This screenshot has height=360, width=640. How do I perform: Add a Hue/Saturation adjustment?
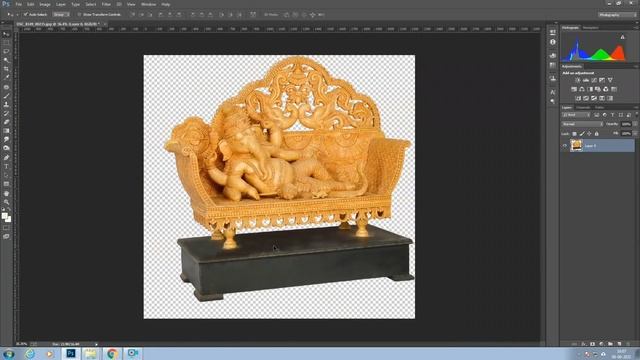[574, 89]
